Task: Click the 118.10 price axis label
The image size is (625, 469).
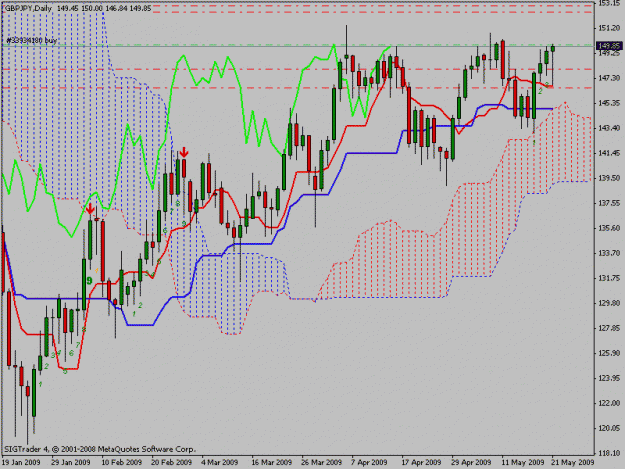Action: [609, 453]
